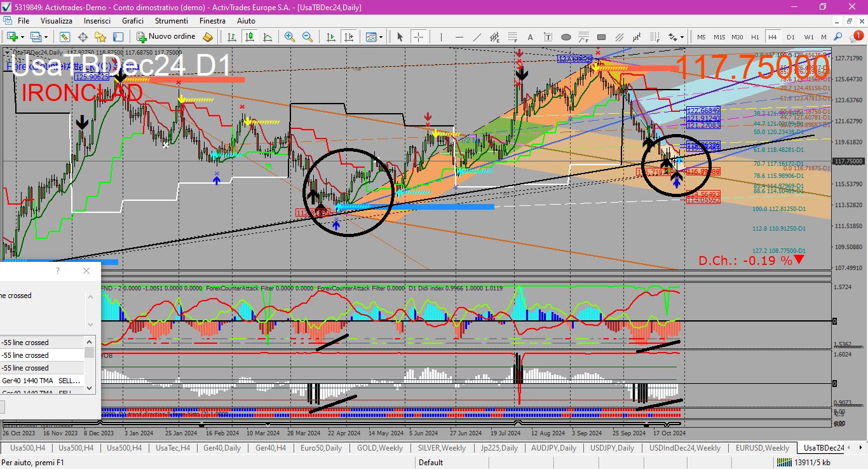868x469 pixels.
Task: Open the Aiuto menu
Action: point(246,21)
